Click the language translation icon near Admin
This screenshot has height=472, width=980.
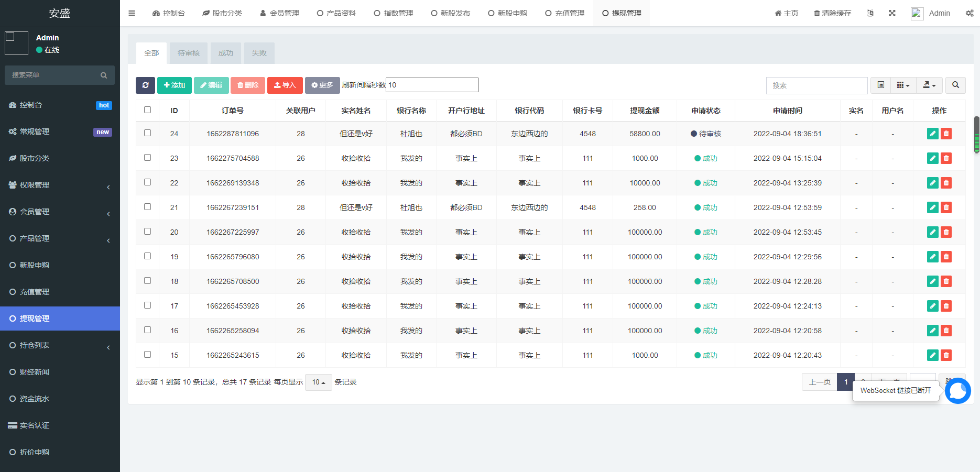click(x=870, y=13)
